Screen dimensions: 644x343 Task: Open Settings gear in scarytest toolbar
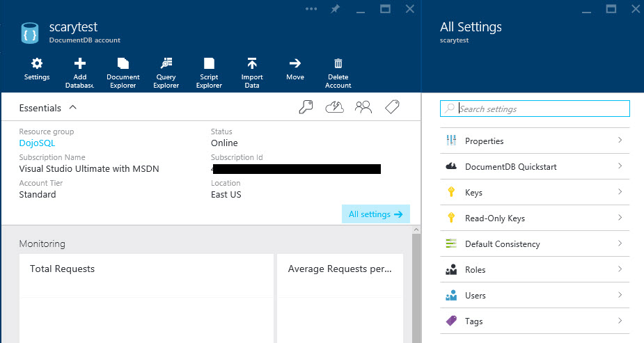click(37, 69)
